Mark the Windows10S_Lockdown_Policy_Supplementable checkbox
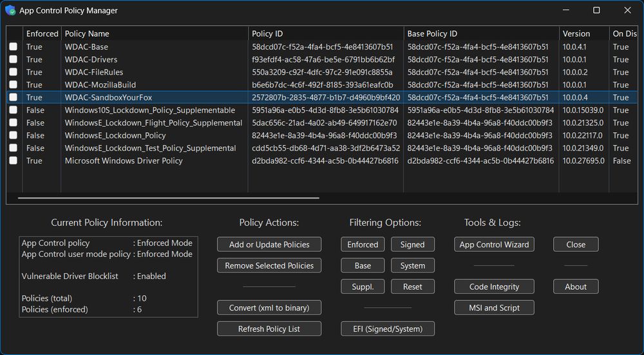This screenshot has width=644, height=355. click(x=13, y=110)
